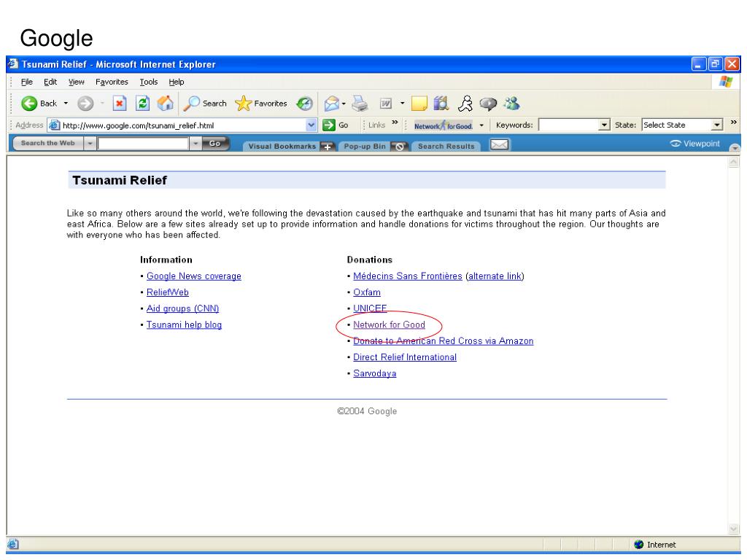Click the Viewpoint toolbar envelope icon
The image size is (747, 560).
[x=499, y=144]
